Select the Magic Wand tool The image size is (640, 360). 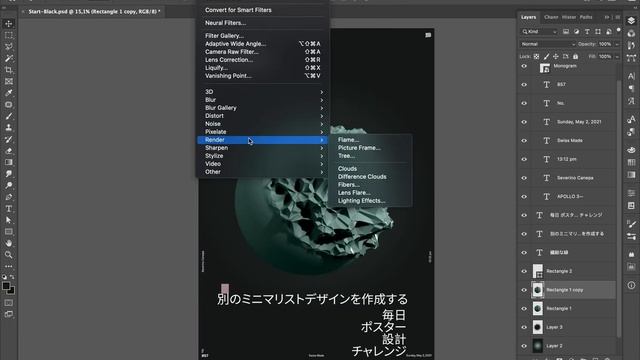(9, 58)
